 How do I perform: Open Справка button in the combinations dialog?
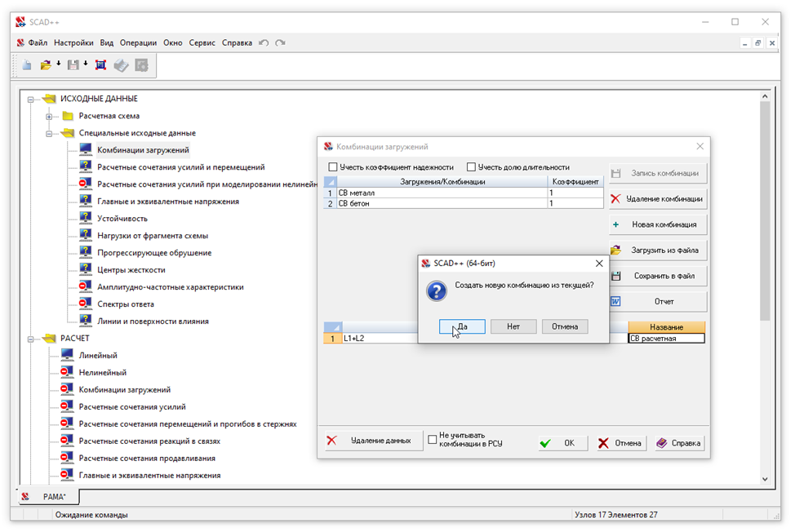[x=679, y=443]
